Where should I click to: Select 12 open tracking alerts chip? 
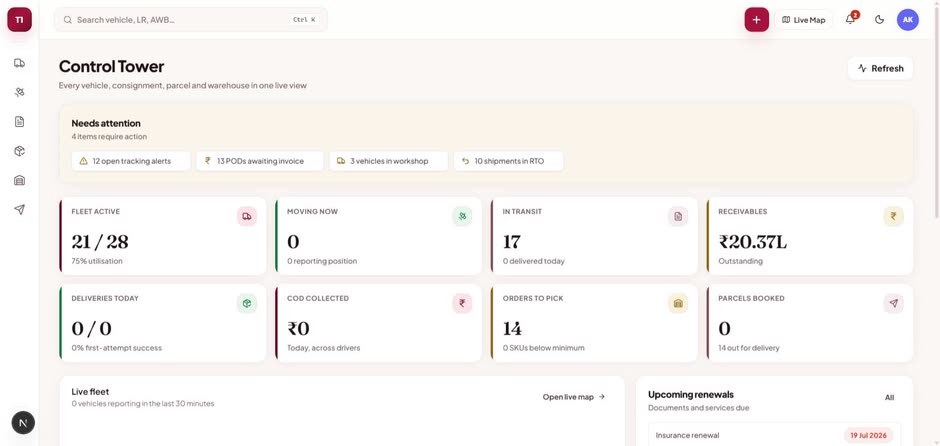[131, 161]
